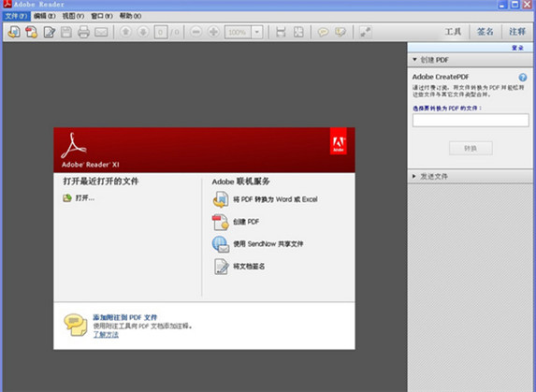This screenshot has width=536, height=392.
Task: Click the 了解方法 link
Action: (106, 335)
